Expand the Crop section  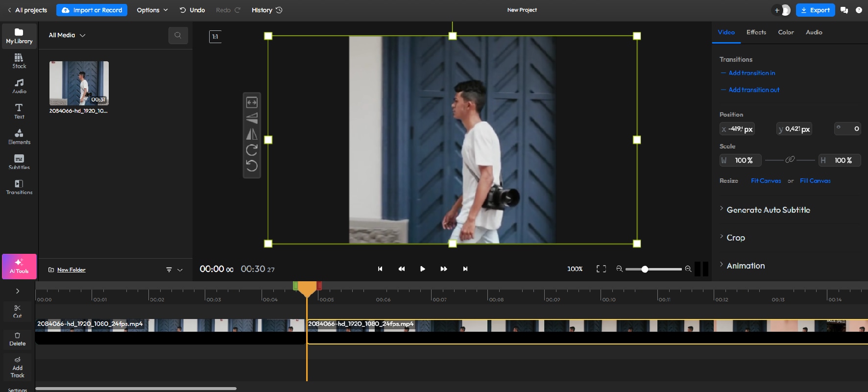pos(732,238)
